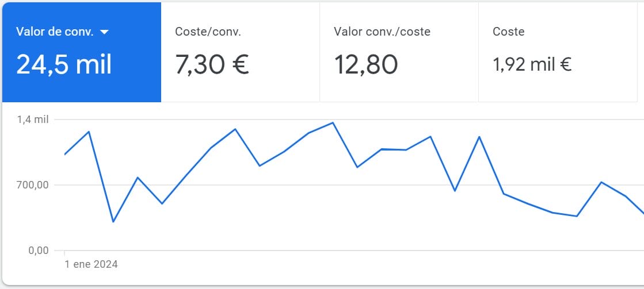This screenshot has width=644, height=289.
Task: Select the 7,30 € value
Action: 212,64
